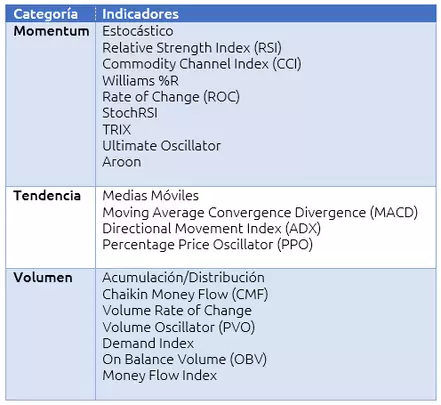Click On Balance Volume (OBV) entry
This screenshot has width=441, height=405.
click(x=184, y=359)
